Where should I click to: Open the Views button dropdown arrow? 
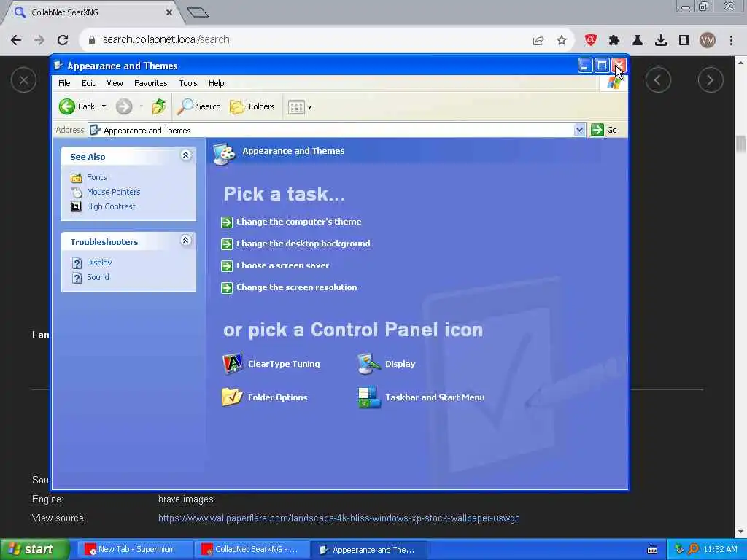pos(310,108)
